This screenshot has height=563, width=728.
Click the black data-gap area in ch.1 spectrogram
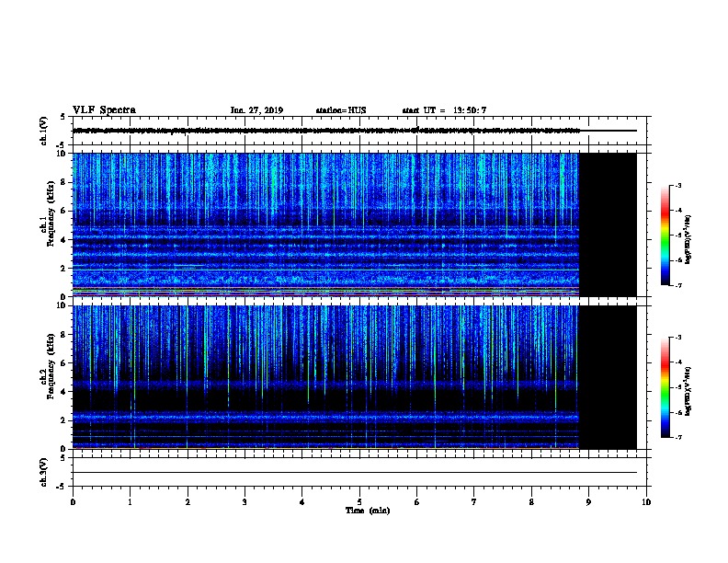coord(608,224)
